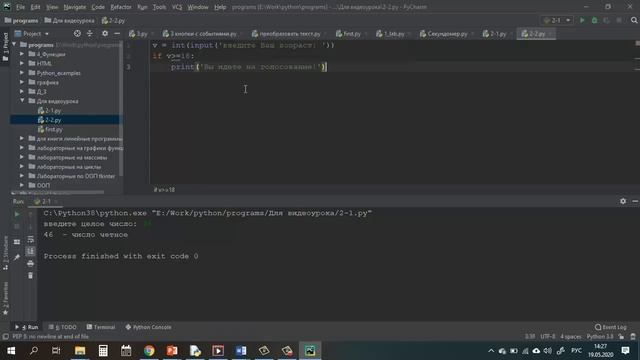Click the Project tree vertical scrollbar
The width and height of the screenshot is (640, 360).
coord(121,110)
